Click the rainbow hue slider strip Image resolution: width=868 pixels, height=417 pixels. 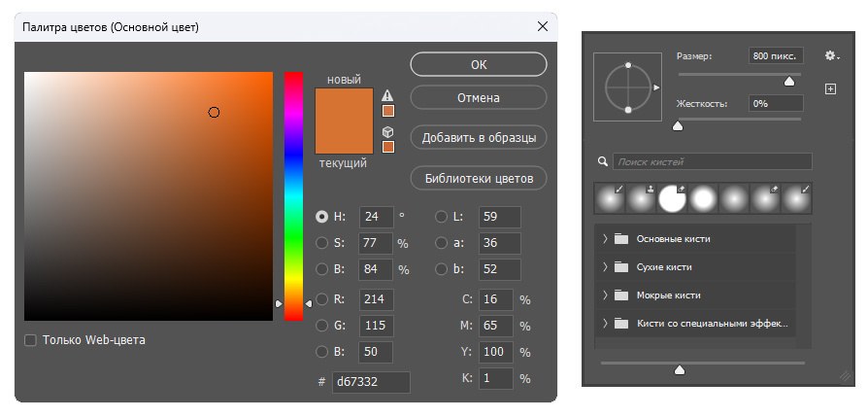[x=293, y=195]
